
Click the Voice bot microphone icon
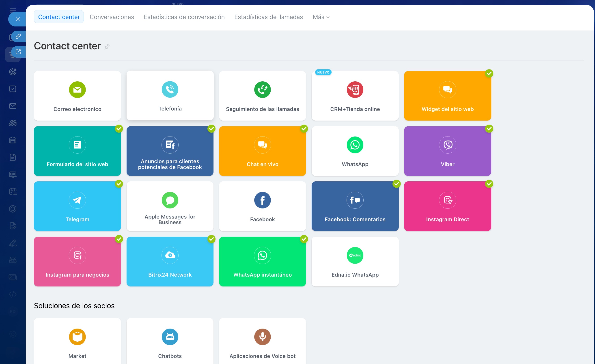pyautogui.click(x=262, y=337)
